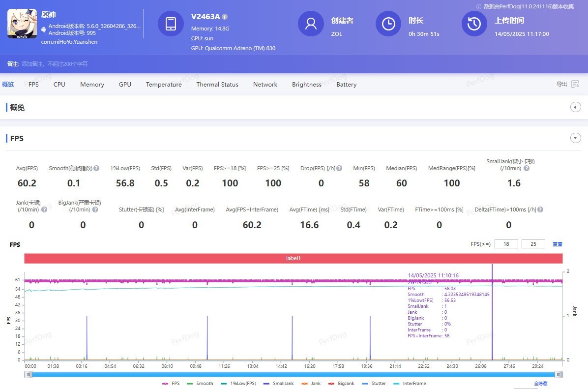Collapse the FPS panel
The height and width of the screenshot is (389, 588).
pyautogui.click(x=575, y=138)
